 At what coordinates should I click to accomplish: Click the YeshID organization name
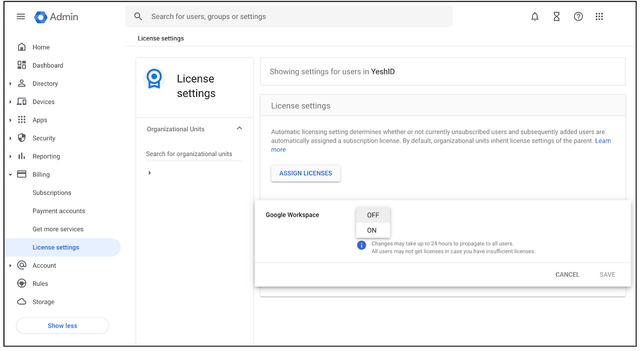tap(383, 71)
